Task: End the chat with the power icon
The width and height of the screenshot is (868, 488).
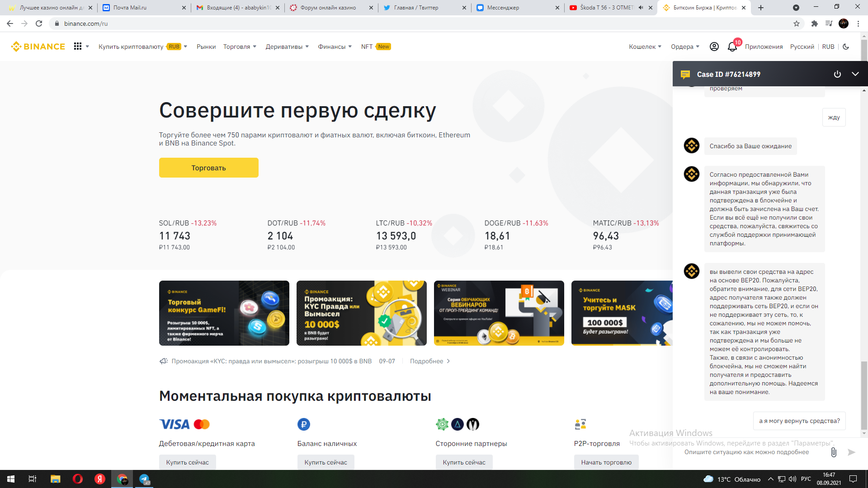Action: [837, 74]
